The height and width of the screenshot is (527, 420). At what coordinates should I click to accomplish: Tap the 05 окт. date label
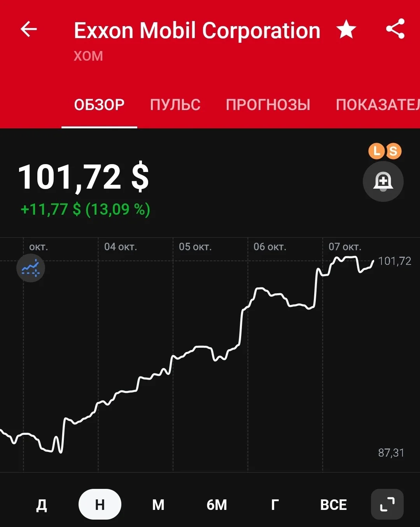coord(195,247)
